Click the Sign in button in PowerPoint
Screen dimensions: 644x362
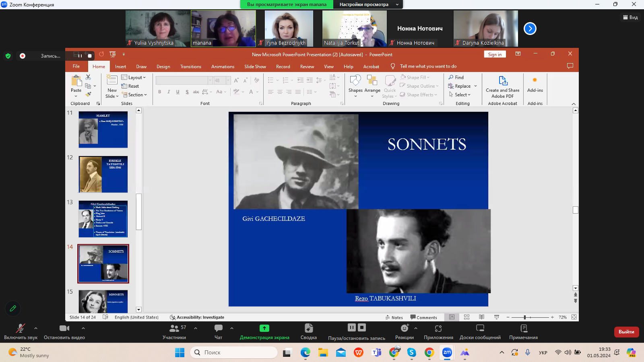click(x=495, y=54)
